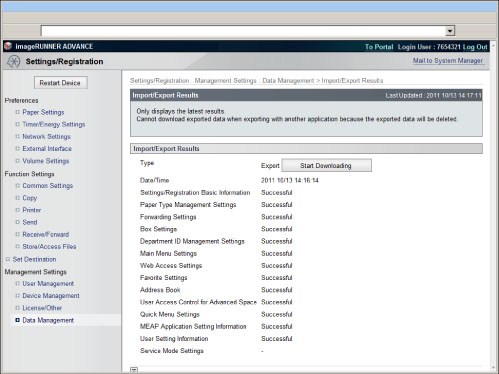Click the To Portal link
The height and width of the screenshot is (374, 499).
[x=379, y=47]
